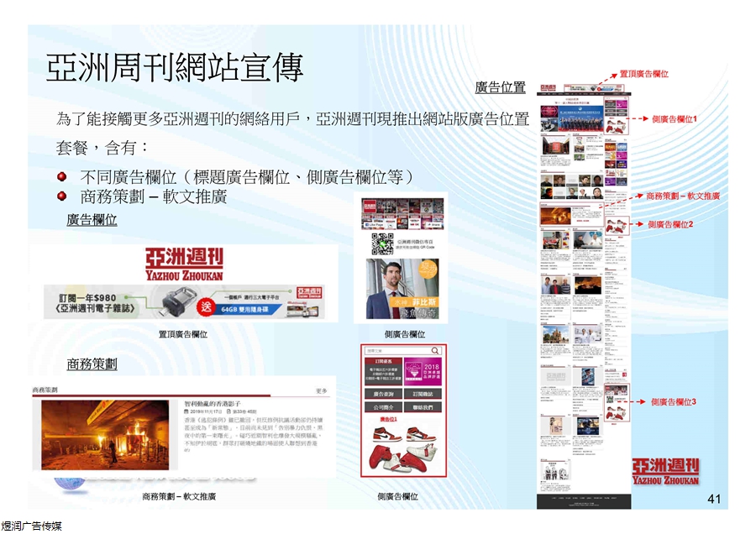The height and width of the screenshot is (534, 756).
Task: Click the red sneakers advertisement image
Action: click(404, 448)
